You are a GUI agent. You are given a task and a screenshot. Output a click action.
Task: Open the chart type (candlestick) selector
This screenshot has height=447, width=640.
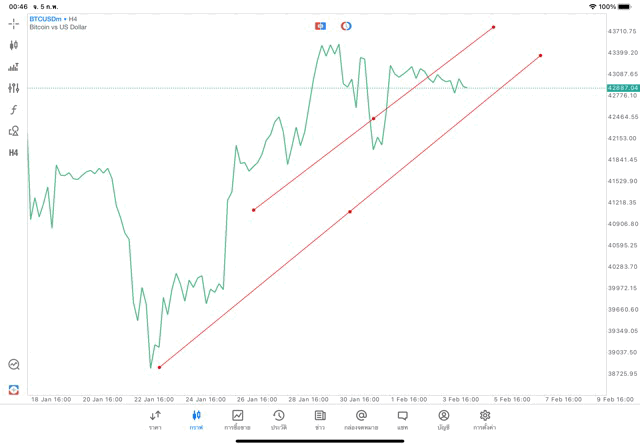(14, 45)
